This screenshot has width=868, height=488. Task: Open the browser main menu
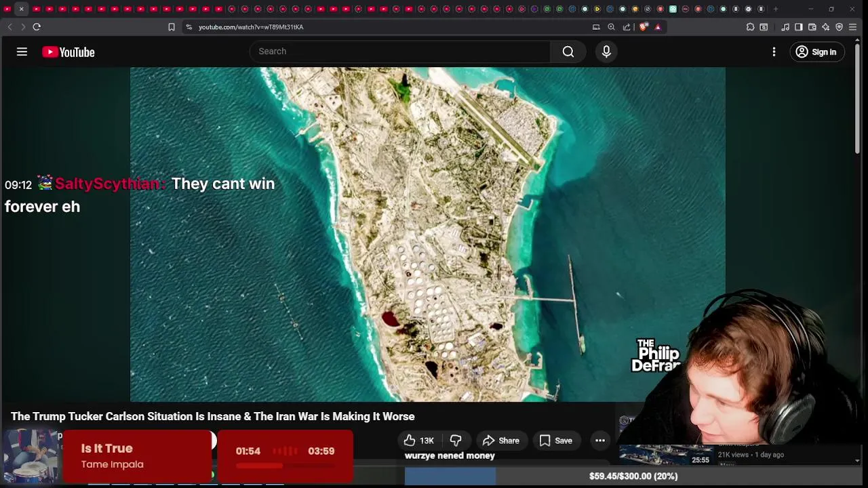pos(853,27)
